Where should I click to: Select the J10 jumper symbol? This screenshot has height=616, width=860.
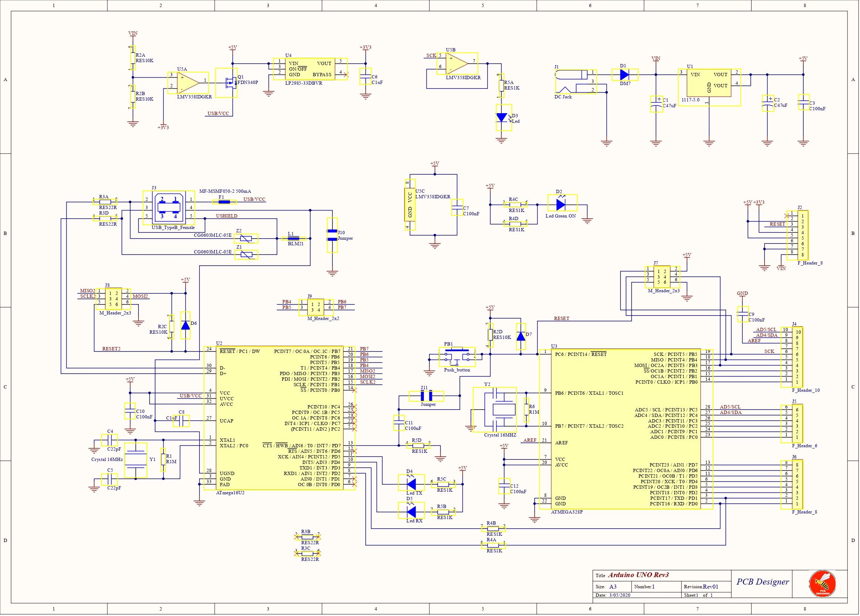click(332, 235)
